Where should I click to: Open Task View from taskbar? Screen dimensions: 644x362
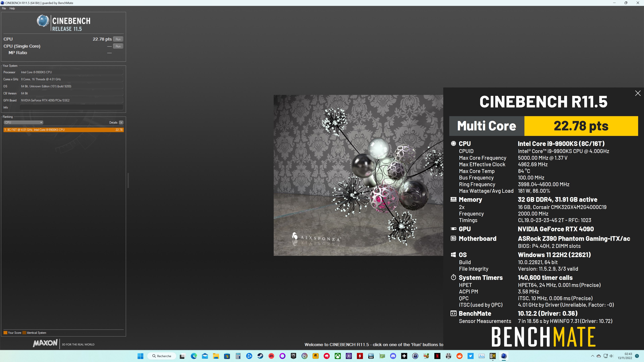tap(182, 356)
